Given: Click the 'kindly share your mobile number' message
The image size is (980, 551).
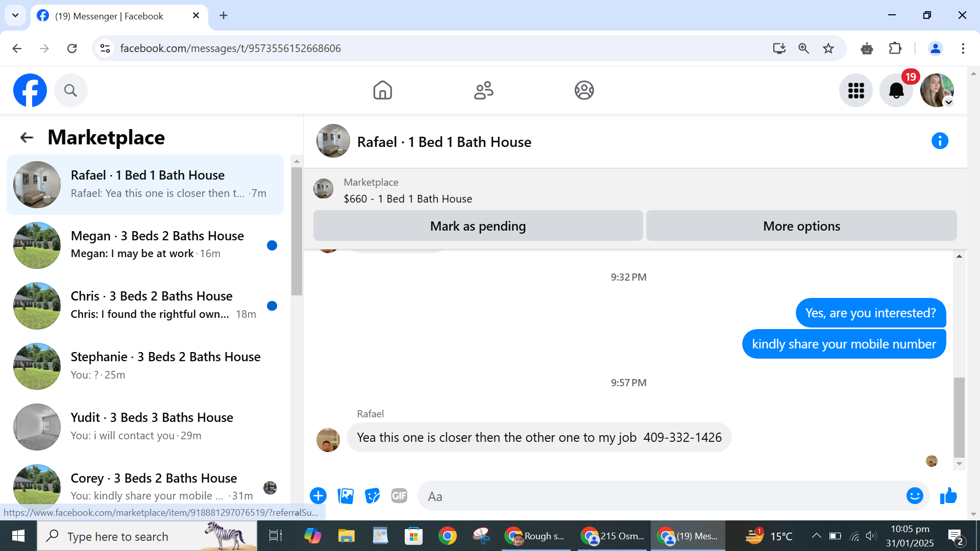Looking at the screenshot, I should [844, 344].
